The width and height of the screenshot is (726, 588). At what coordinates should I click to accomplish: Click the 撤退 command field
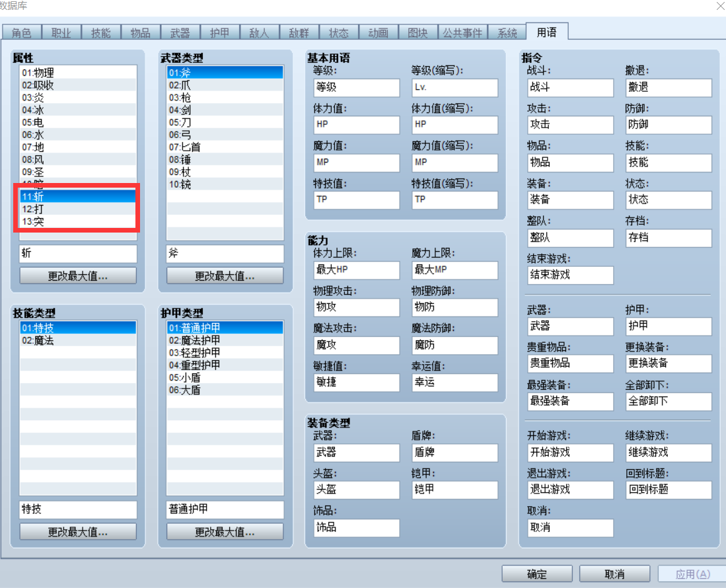click(669, 87)
